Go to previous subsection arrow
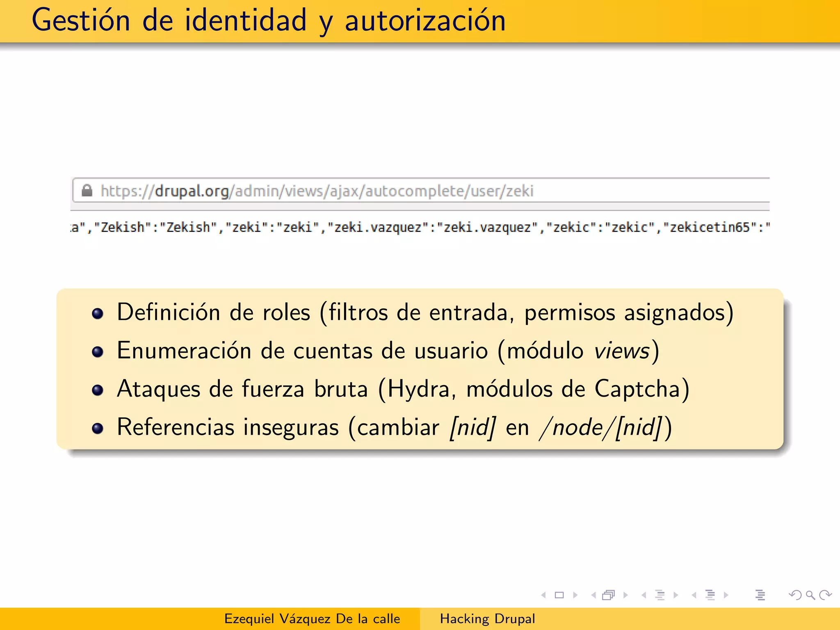 644,595
